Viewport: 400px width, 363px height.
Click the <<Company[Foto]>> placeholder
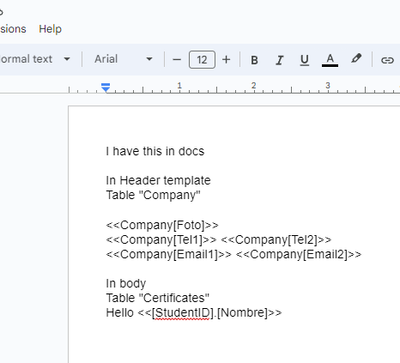pos(162,225)
